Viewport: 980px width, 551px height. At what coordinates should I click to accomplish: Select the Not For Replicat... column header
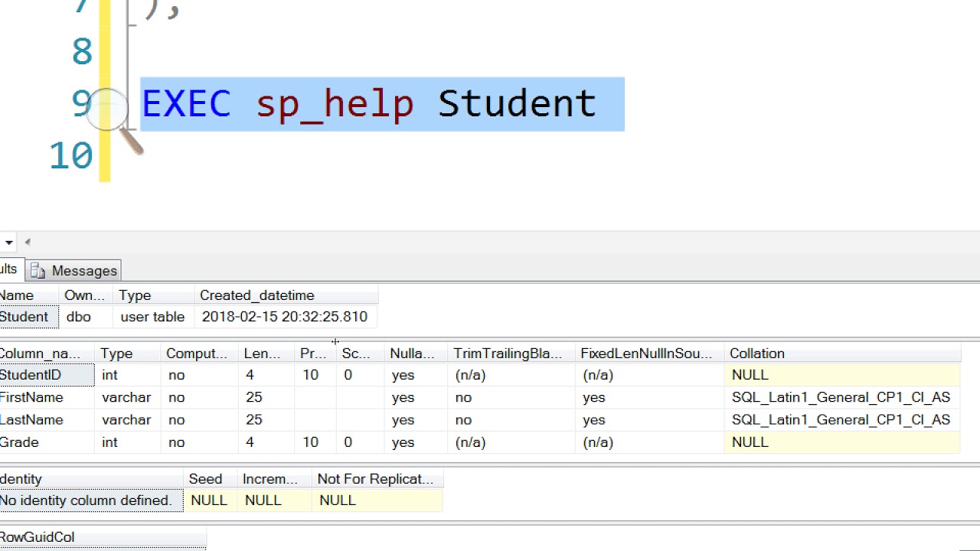(377, 479)
